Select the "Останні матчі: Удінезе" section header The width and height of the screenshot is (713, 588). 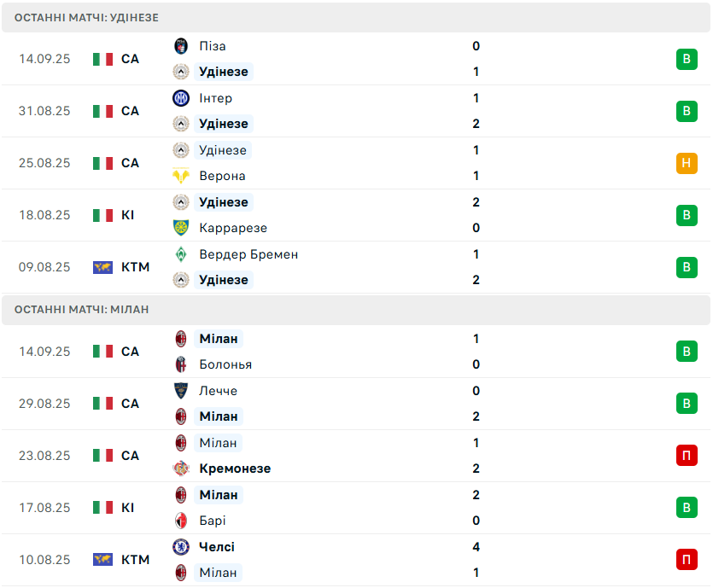coord(86,17)
